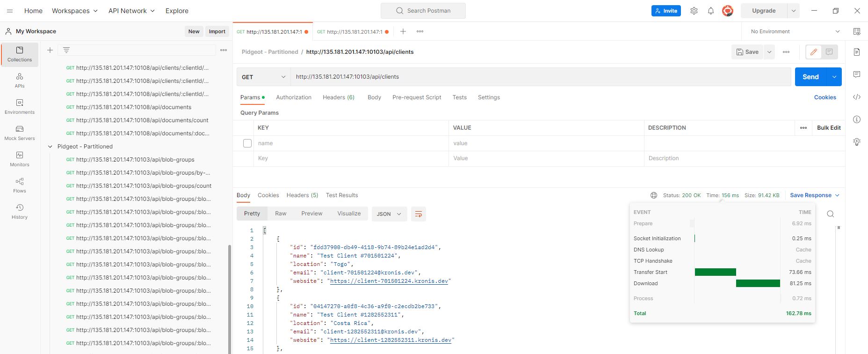Viewport: 868px width, 354px height.
Task: Open the Monitors sidebar panel
Action: 20,159
